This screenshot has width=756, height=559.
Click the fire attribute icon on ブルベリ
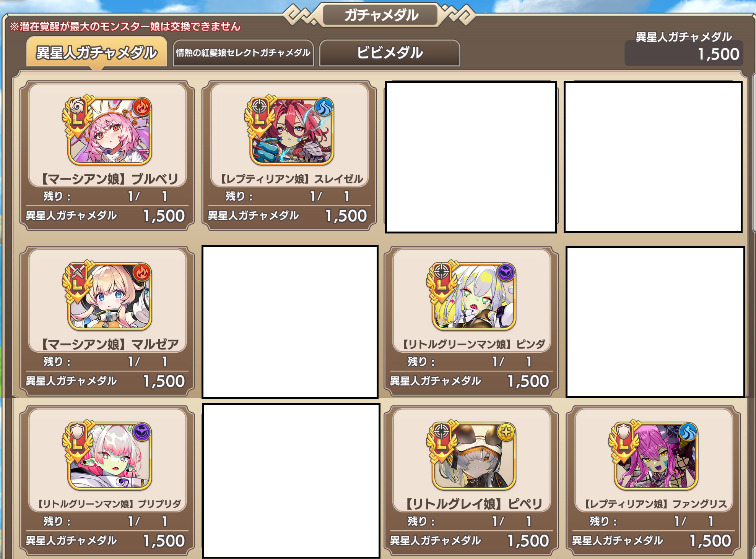142,107
